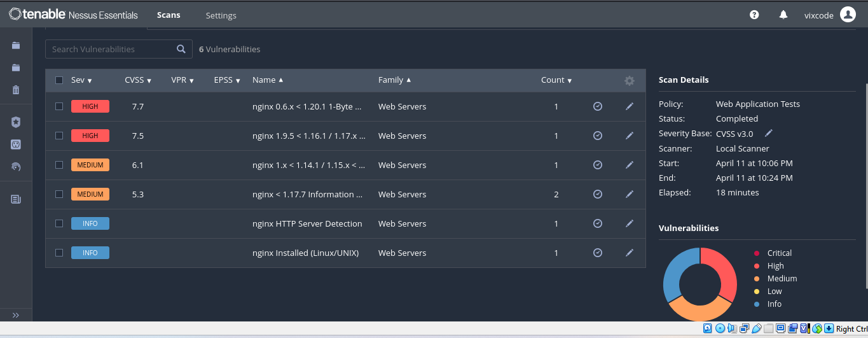Viewport: 868px width, 338px height.
Task: Click VirtualBox audio status icon
Action: [732, 328]
